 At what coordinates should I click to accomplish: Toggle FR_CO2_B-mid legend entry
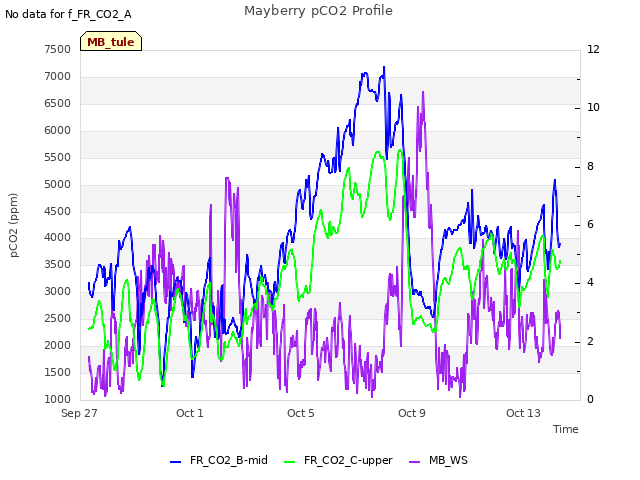click(x=219, y=460)
